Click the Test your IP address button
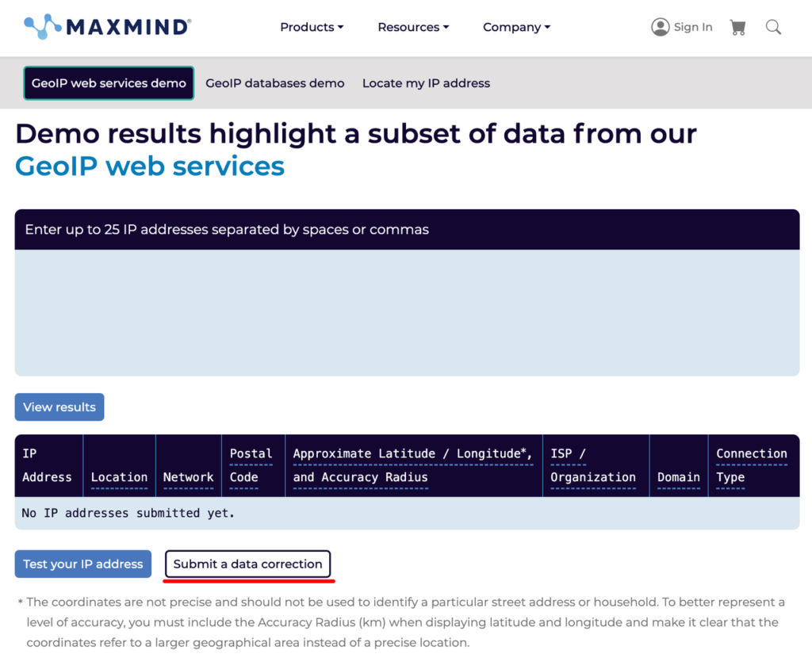The width and height of the screenshot is (812, 669). pyautogui.click(x=82, y=564)
